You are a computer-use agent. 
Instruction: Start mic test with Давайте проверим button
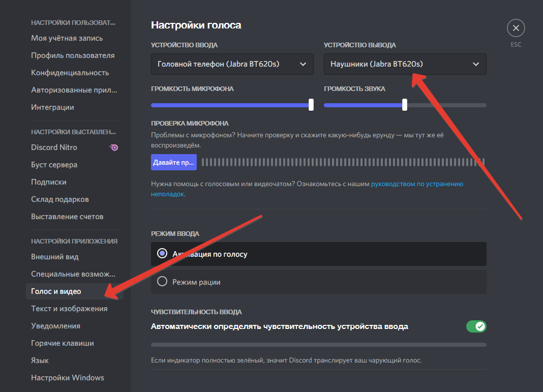tap(173, 162)
